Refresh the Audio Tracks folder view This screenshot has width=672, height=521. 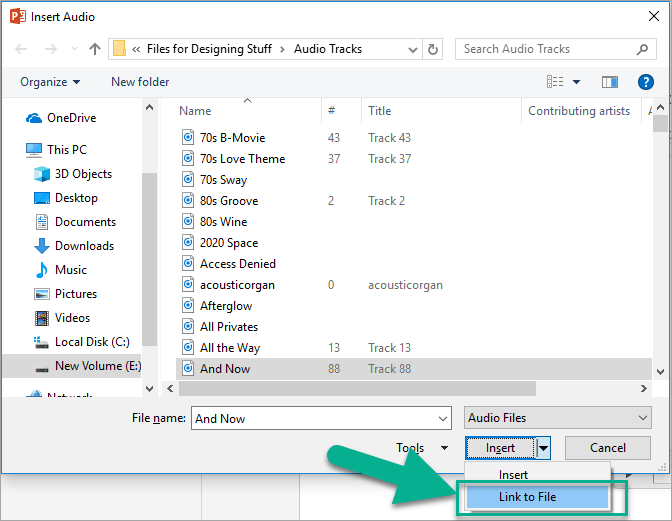click(433, 49)
